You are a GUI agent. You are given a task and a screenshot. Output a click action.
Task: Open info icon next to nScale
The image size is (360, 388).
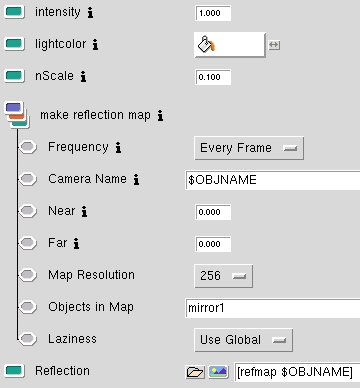pos(83,76)
